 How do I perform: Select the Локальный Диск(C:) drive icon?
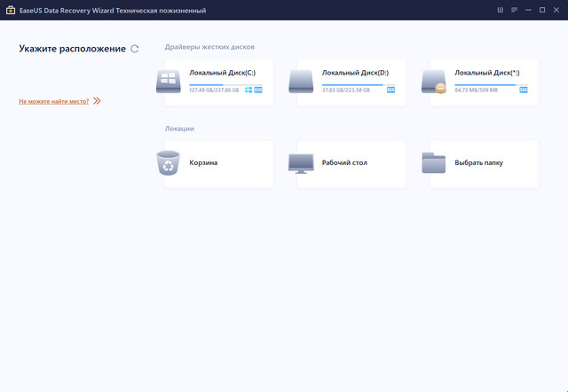169,82
